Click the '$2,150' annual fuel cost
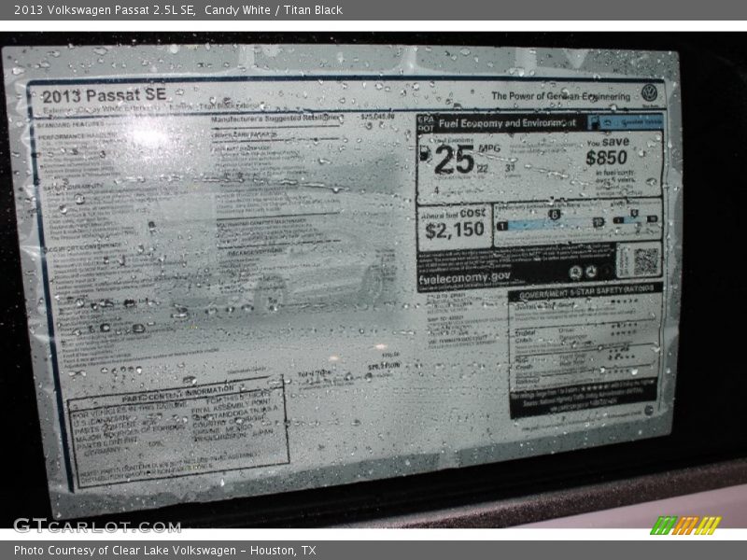Viewport: 747px width, 560px height. coord(455,231)
